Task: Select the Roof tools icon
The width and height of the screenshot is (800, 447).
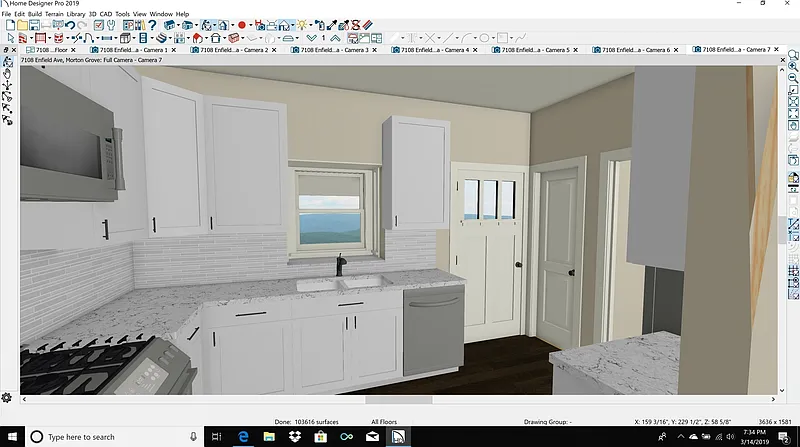Action: click(197, 38)
